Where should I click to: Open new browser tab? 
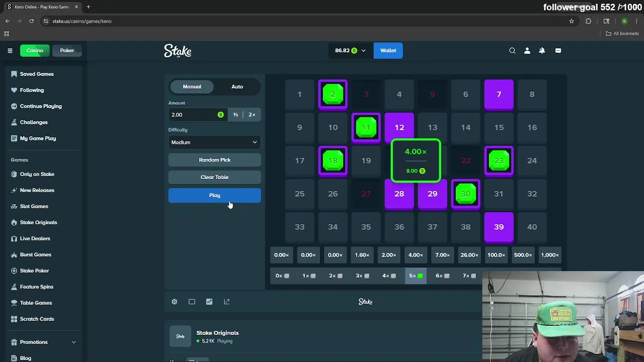point(88,7)
